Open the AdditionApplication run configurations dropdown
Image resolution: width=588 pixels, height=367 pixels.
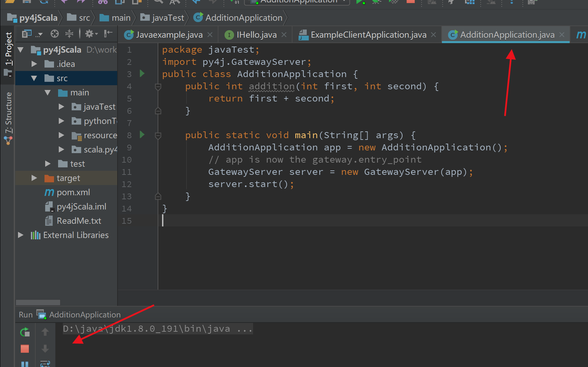[x=344, y=2]
